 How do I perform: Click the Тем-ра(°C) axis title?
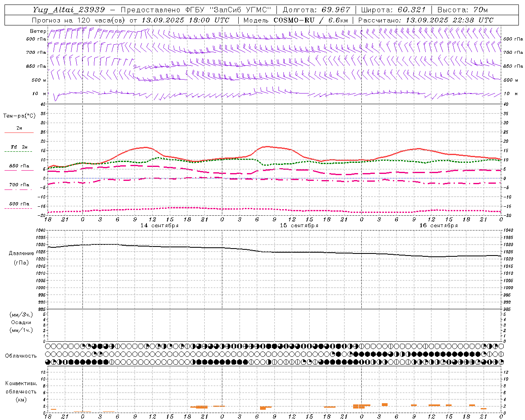[x=19, y=116]
